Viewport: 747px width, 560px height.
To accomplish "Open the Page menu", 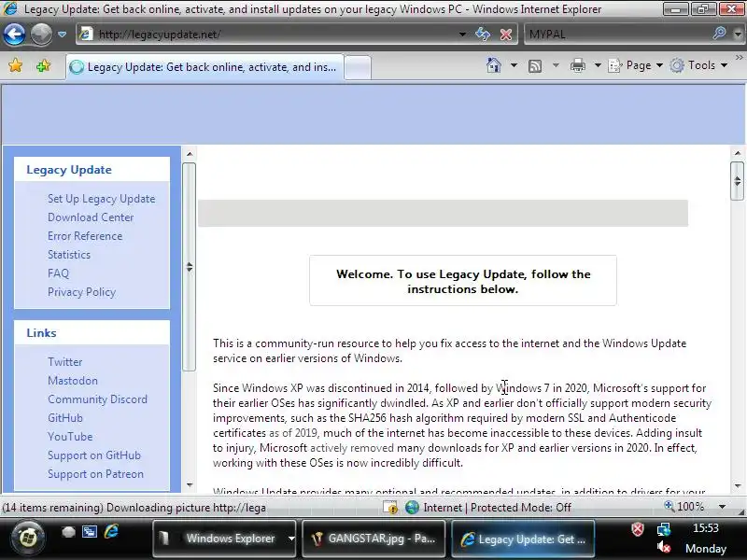I will [636, 65].
